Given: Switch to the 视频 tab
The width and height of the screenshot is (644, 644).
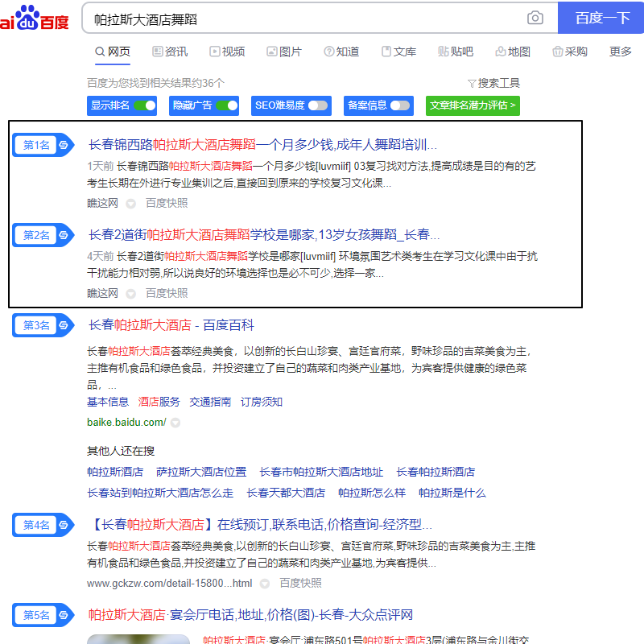Looking at the screenshot, I should pos(227,52).
